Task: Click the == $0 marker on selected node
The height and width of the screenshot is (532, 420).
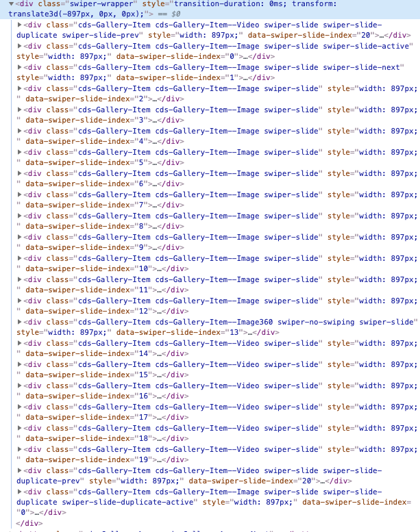Action: 169,14
